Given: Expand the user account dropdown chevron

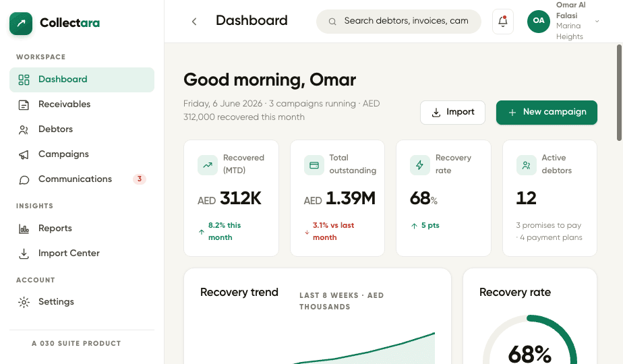Looking at the screenshot, I should (597, 21).
